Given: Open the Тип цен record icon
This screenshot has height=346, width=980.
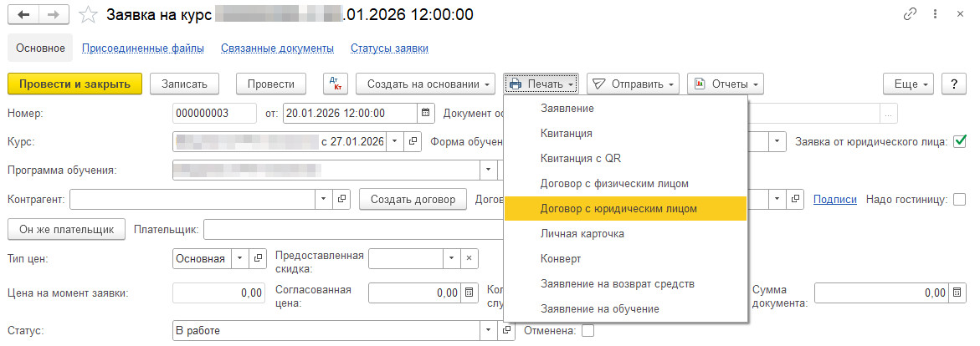Looking at the screenshot, I should pos(259,259).
